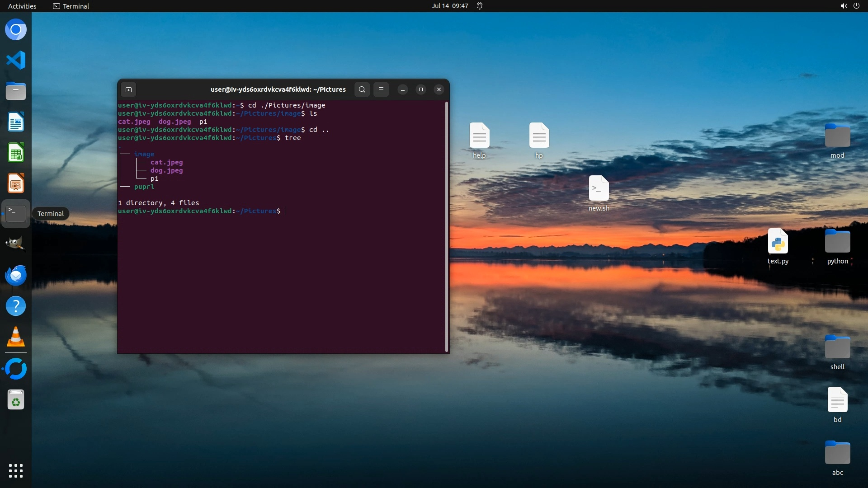Open the Files manager in dock
Screen dimensions: 868x488
pos(16,91)
